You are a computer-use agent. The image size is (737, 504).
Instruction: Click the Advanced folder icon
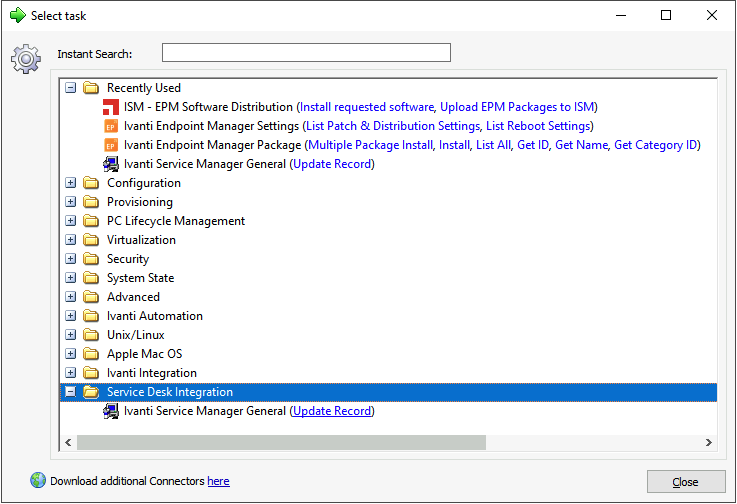(91, 297)
